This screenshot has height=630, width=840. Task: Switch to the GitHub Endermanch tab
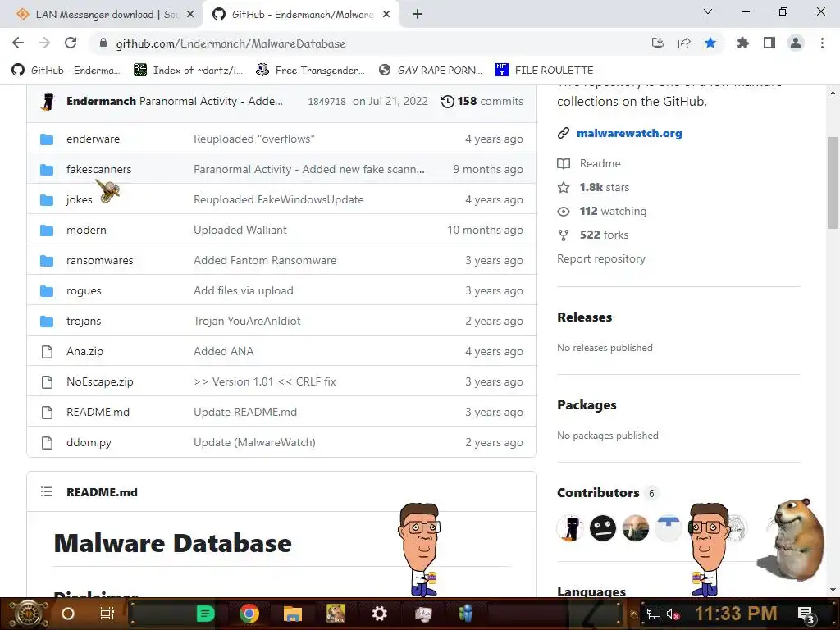pos(300,15)
